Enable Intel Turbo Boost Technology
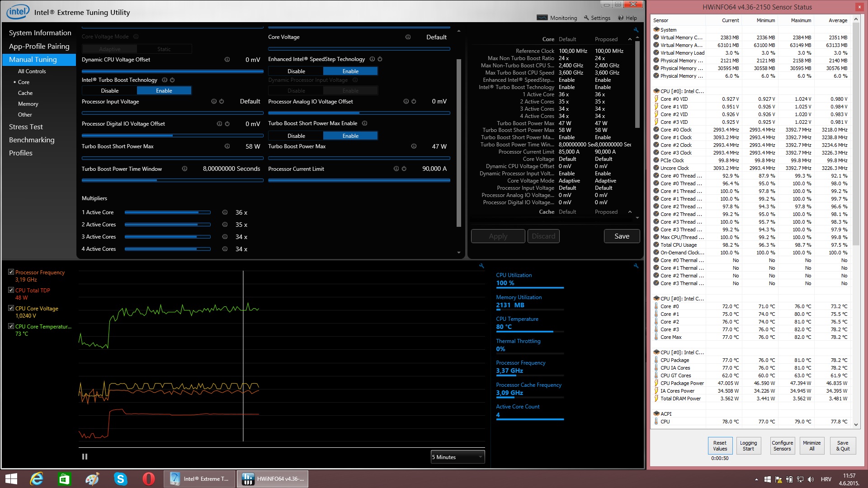Viewport: 868px width, 488px height. click(x=164, y=91)
